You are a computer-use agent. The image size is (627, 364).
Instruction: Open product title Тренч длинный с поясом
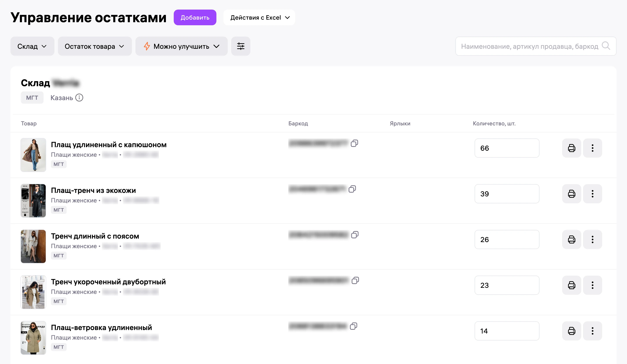[95, 236]
